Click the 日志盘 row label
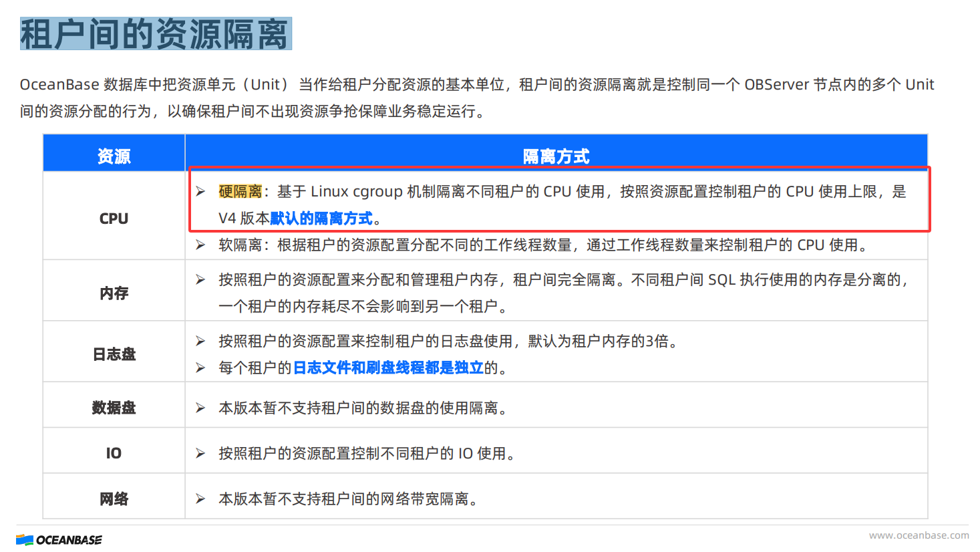The image size is (980, 552). pos(114,354)
